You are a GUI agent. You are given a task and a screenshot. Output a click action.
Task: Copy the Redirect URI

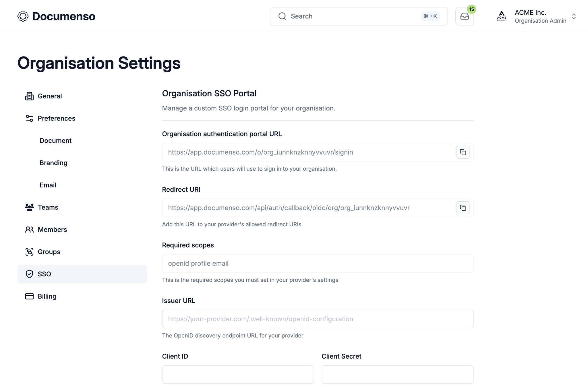463,208
